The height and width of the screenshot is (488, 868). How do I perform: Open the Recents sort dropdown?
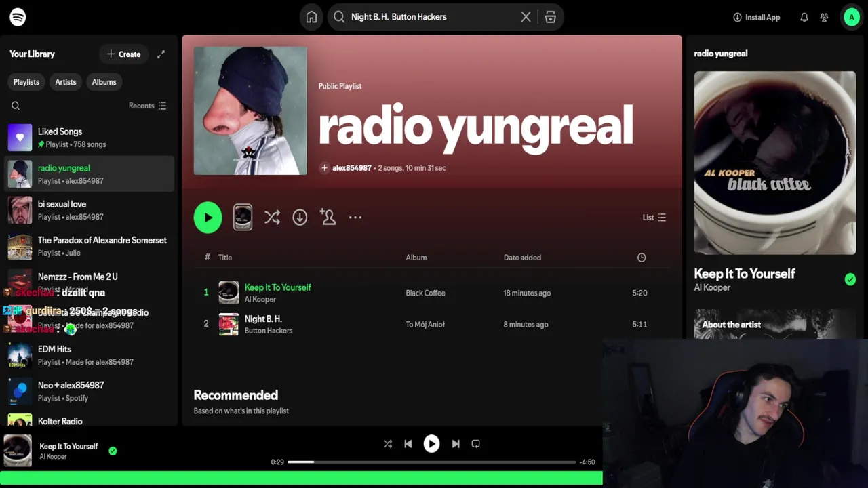coord(147,106)
